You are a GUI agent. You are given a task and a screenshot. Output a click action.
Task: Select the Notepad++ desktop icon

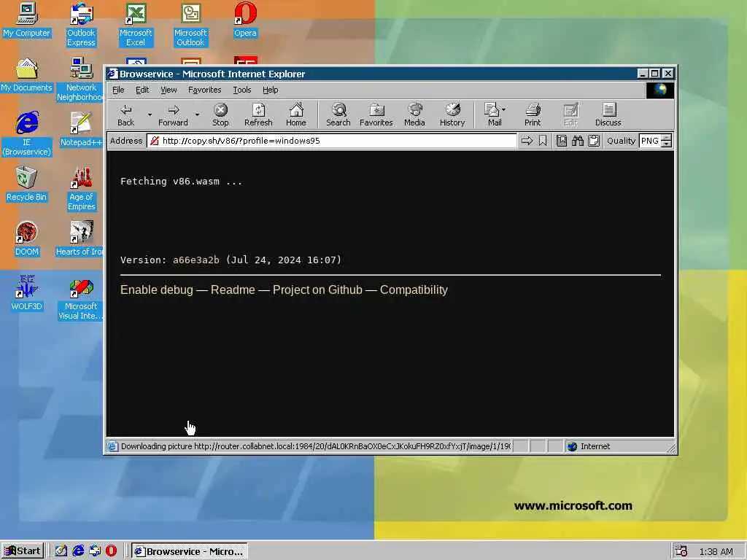click(81, 130)
